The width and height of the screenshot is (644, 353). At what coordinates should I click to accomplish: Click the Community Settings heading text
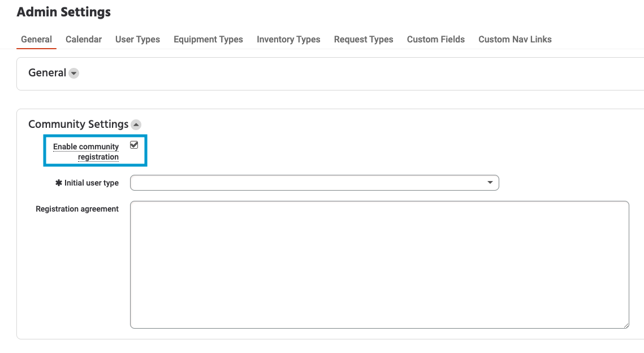78,124
